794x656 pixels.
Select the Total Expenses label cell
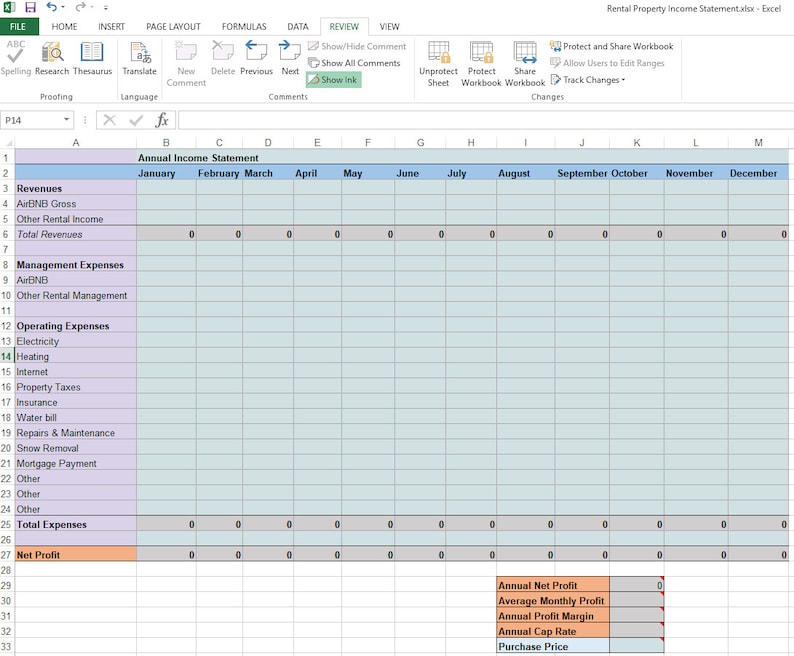pyautogui.click(x=75, y=524)
